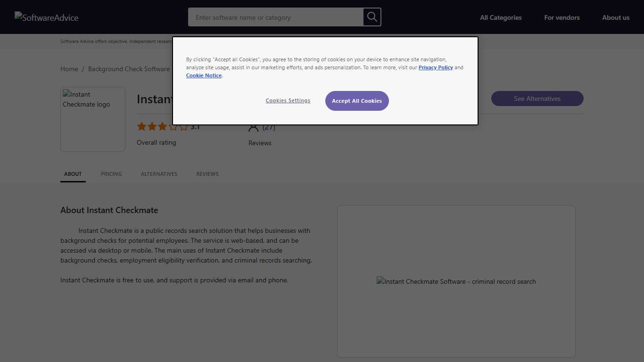Click the criminal record search screenshot

click(456, 281)
